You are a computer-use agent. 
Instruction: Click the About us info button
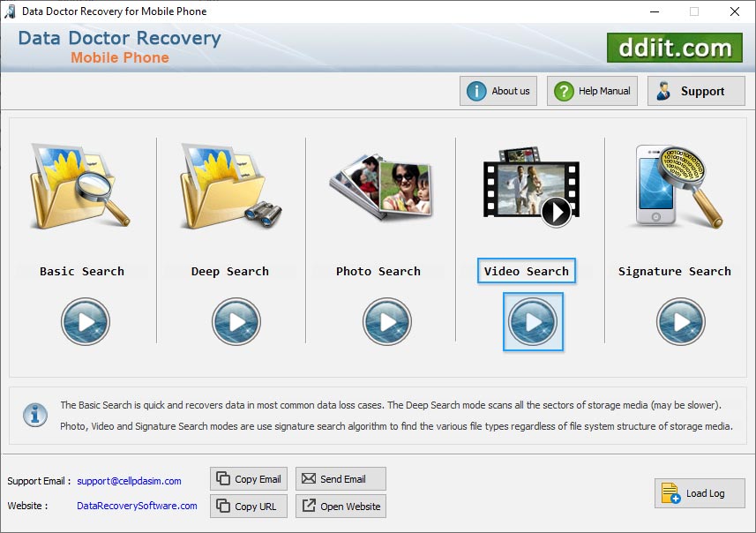click(498, 90)
